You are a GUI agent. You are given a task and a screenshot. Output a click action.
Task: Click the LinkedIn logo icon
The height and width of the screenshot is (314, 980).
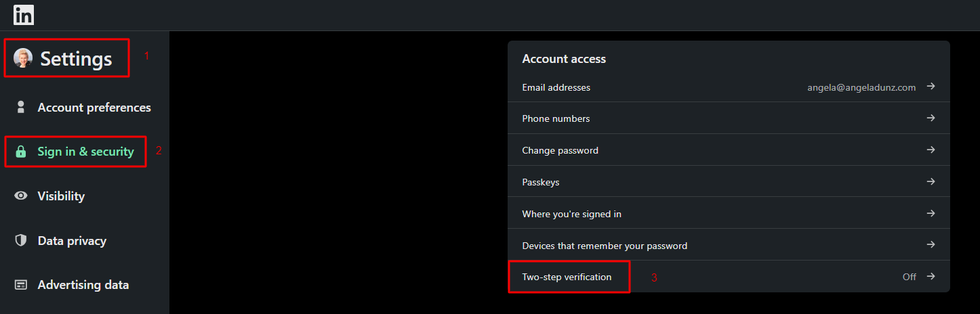click(x=24, y=14)
